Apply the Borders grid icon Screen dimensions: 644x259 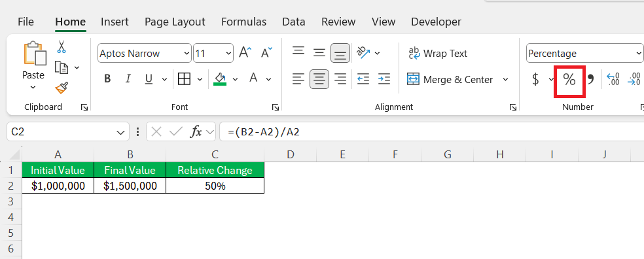[x=184, y=78]
